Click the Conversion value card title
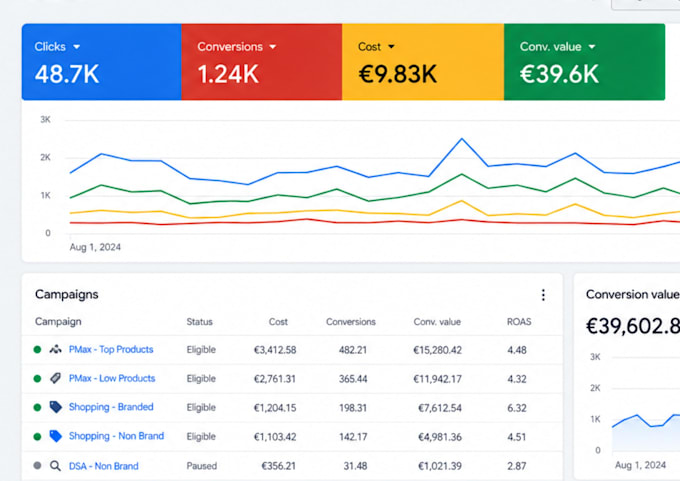The height and width of the screenshot is (481, 680). click(x=633, y=294)
